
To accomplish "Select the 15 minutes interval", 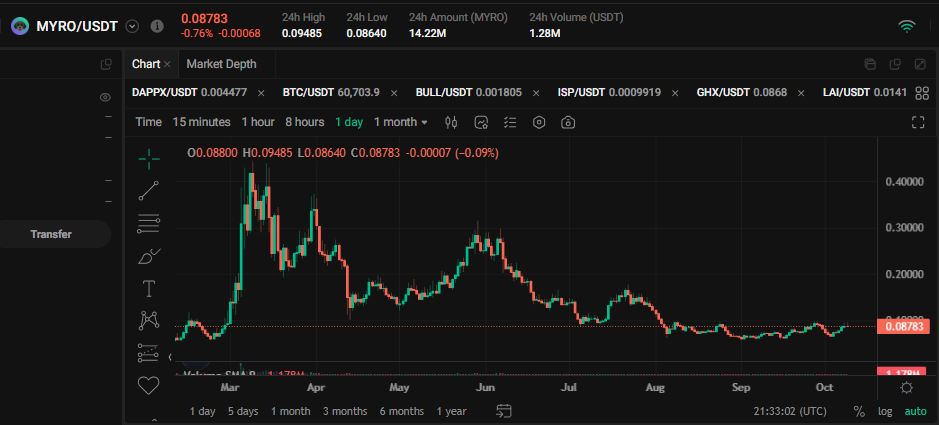I will pyautogui.click(x=201, y=122).
